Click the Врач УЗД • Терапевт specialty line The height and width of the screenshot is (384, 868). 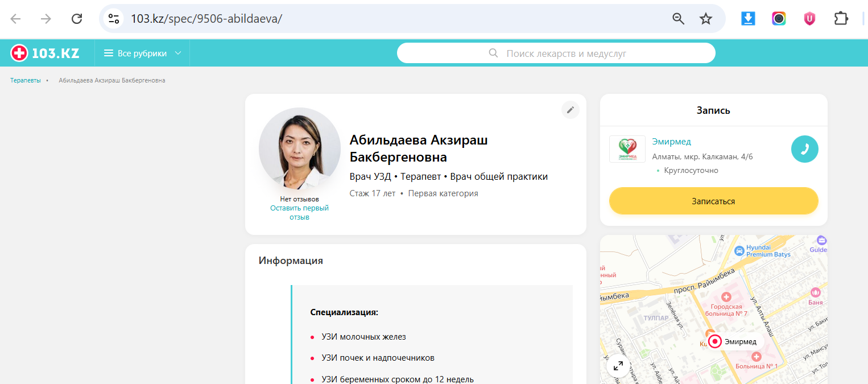[x=449, y=177]
